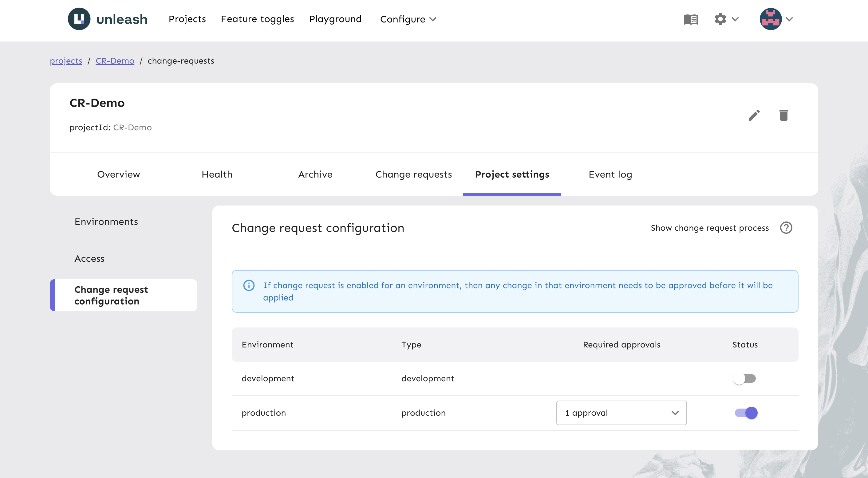Viewport: 868px width, 478px height.
Task: Switch to the Overview tab
Action: pyautogui.click(x=118, y=174)
